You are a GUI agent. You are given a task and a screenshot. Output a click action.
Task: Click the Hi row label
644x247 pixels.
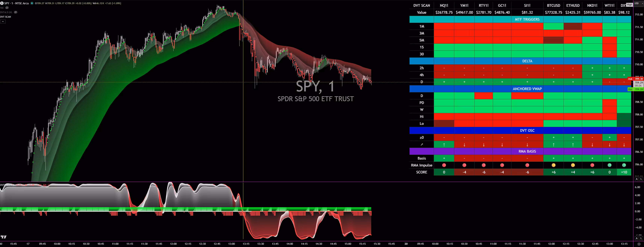click(x=422, y=117)
